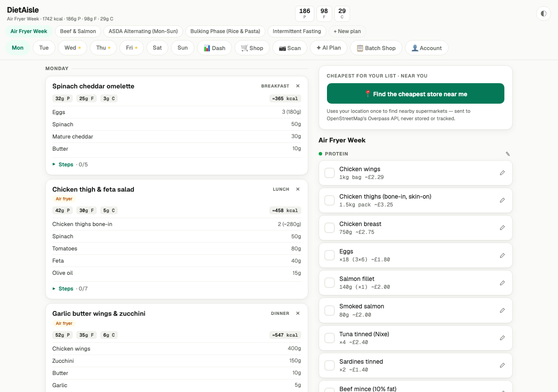Click the 98 fat macro badge
Image resolution: width=558 pixels, height=392 pixels.
pyautogui.click(x=324, y=14)
